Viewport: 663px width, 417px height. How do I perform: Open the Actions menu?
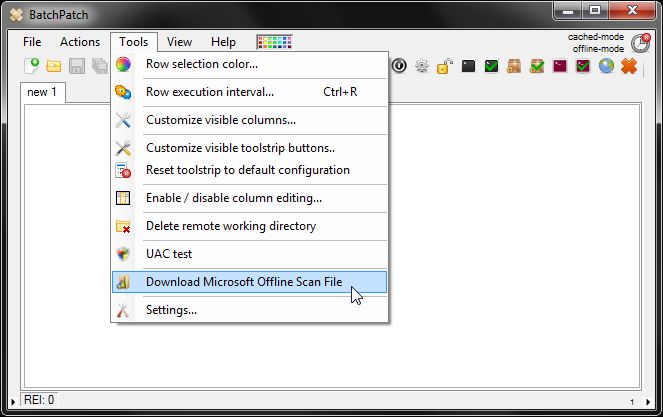click(80, 42)
